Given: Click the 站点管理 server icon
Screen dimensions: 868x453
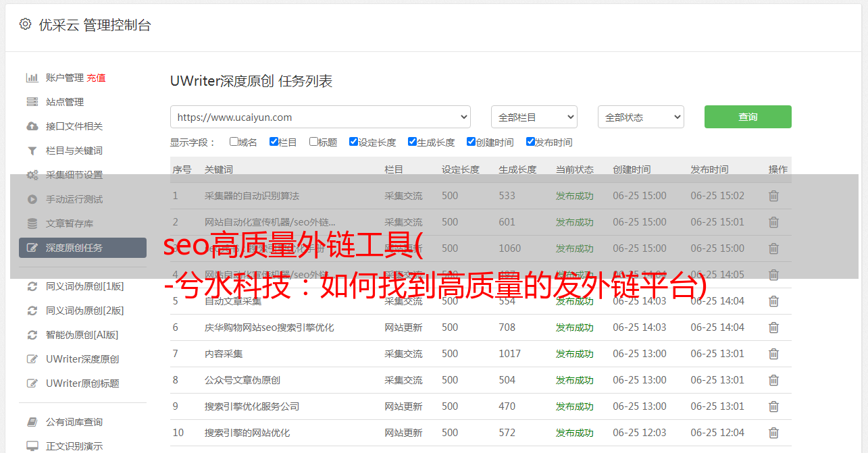Looking at the screenshot, I should [x=32, y=102].
